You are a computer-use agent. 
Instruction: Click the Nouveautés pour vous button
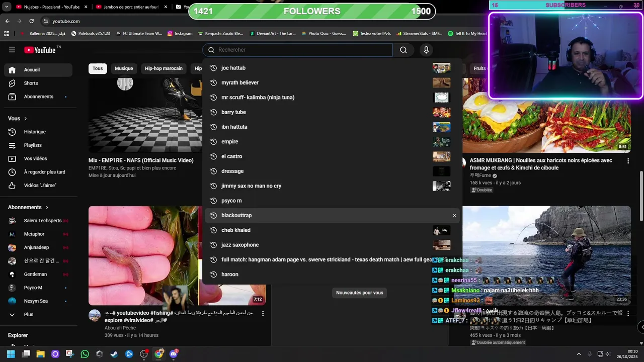(x=360, y=293)
